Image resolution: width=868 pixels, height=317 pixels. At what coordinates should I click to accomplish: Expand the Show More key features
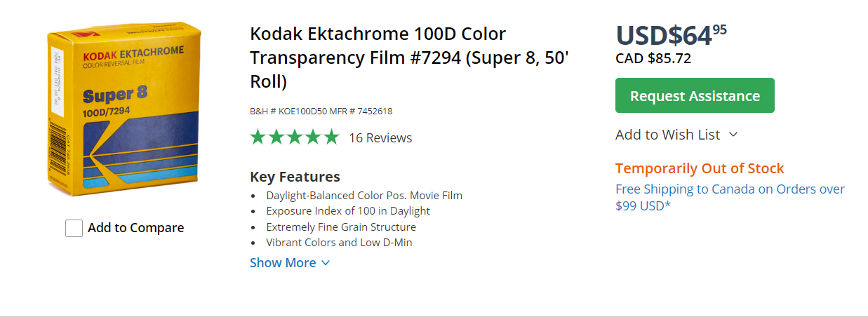(x=290, y=263)
